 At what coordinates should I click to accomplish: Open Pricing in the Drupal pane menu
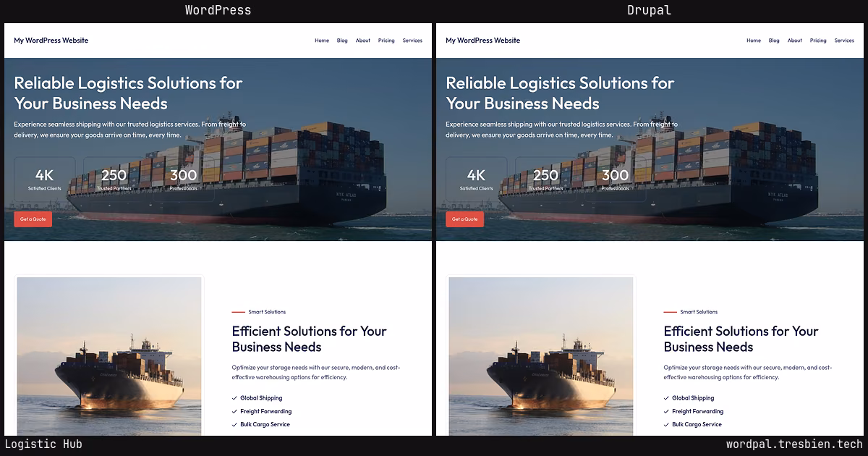818,41
